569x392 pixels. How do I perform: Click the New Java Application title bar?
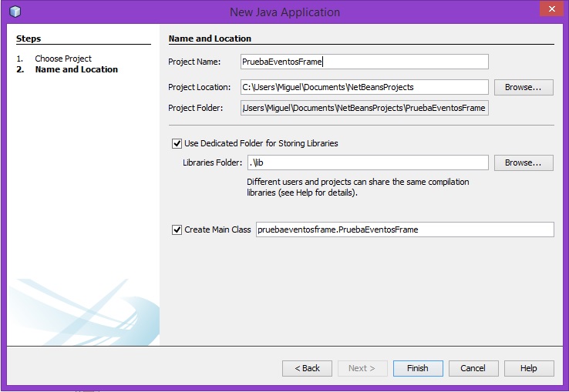[284, 12]
